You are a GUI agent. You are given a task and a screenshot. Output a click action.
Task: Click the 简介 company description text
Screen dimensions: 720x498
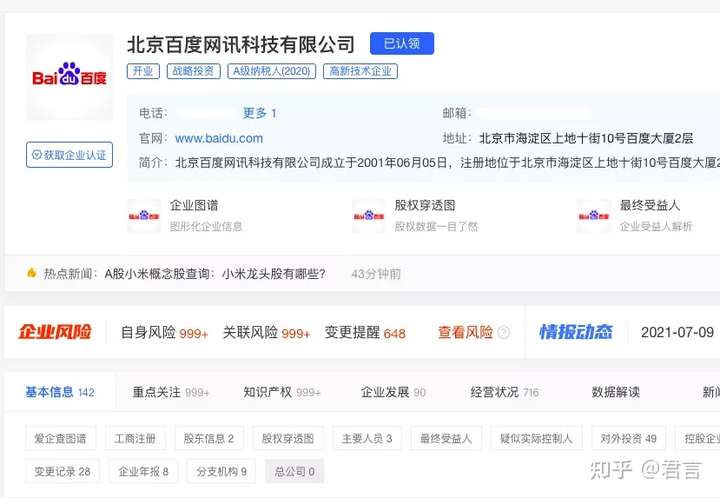coord(447,162)
